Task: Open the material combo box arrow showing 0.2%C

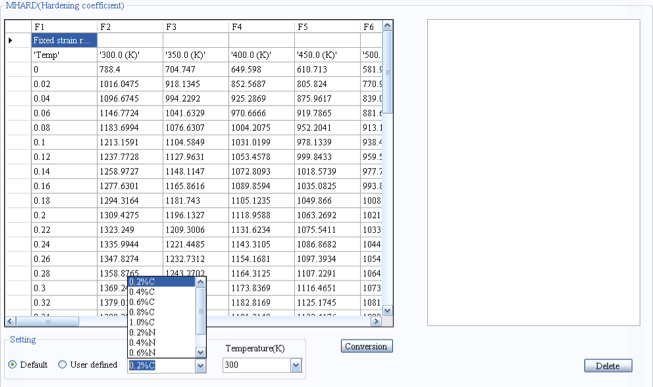Action: click(201, 366)
